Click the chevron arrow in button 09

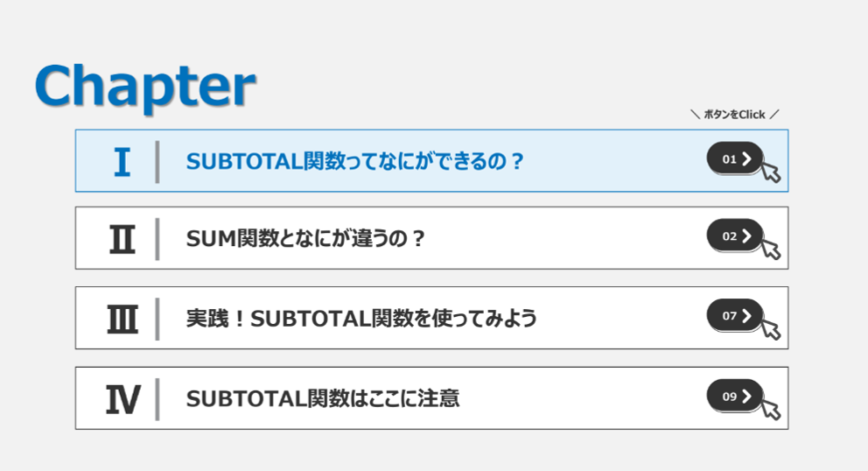tap(746, 396)
